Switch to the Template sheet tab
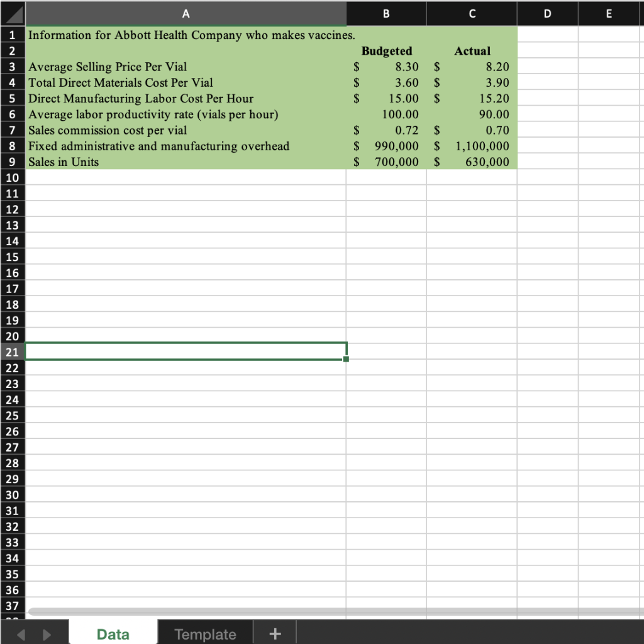 (206, 634)
